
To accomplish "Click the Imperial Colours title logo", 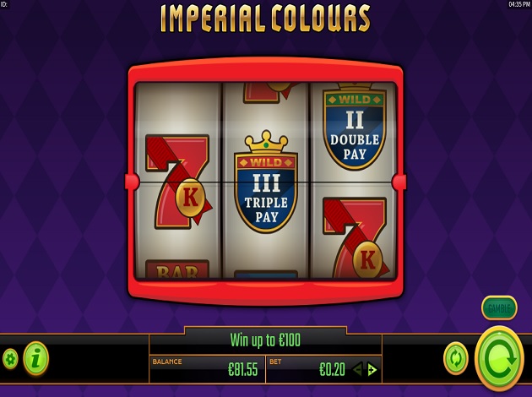I will pos(265,19).
